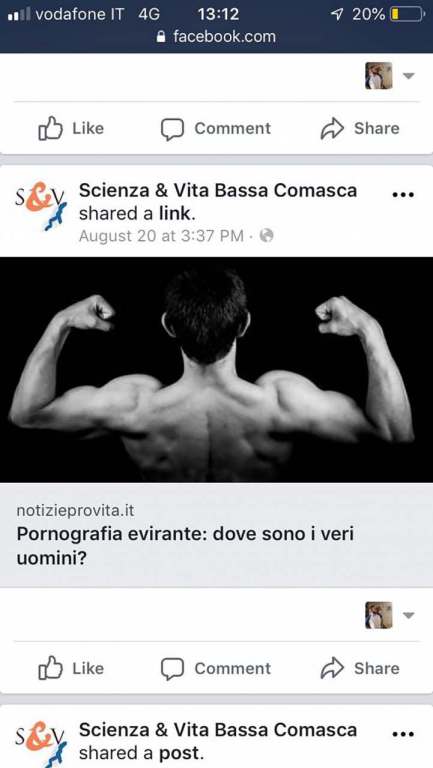Screen dimensions: 433x768
Task: Open the Scienza & Vita Bassa Comasca page name
Action: tap(218, 191)
